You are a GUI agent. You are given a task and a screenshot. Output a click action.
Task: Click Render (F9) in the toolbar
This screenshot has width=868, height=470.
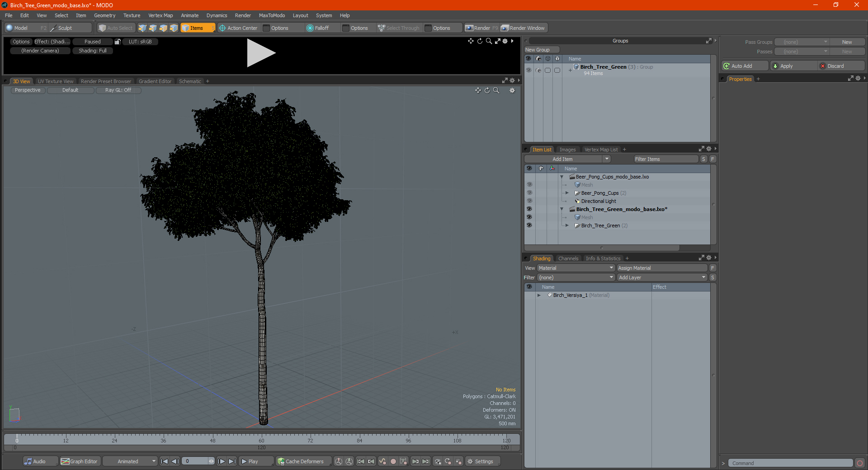[x=481, y=28]
